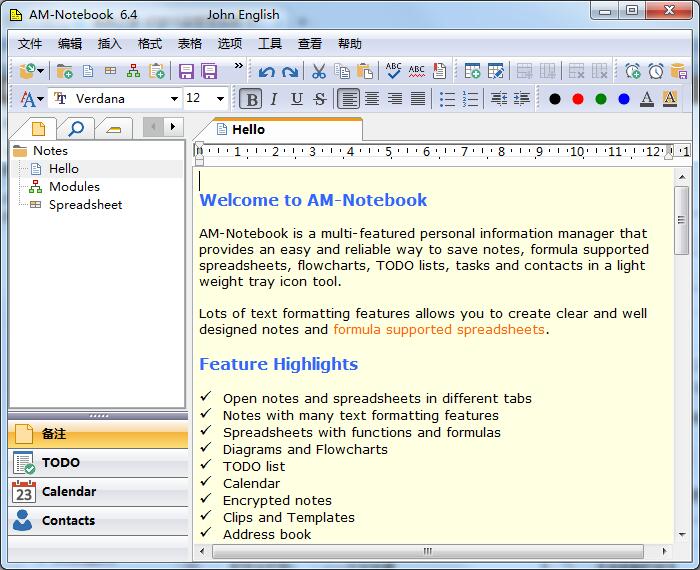Create a new note with page icon

pos(88,71)
